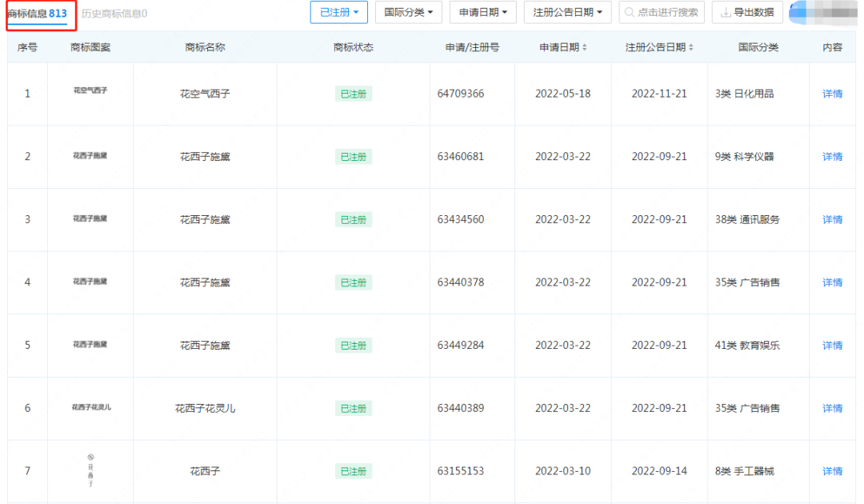The image size is (864, 504).
Task: Open 详情 for registration 63449284
Action: click(832, 346)
